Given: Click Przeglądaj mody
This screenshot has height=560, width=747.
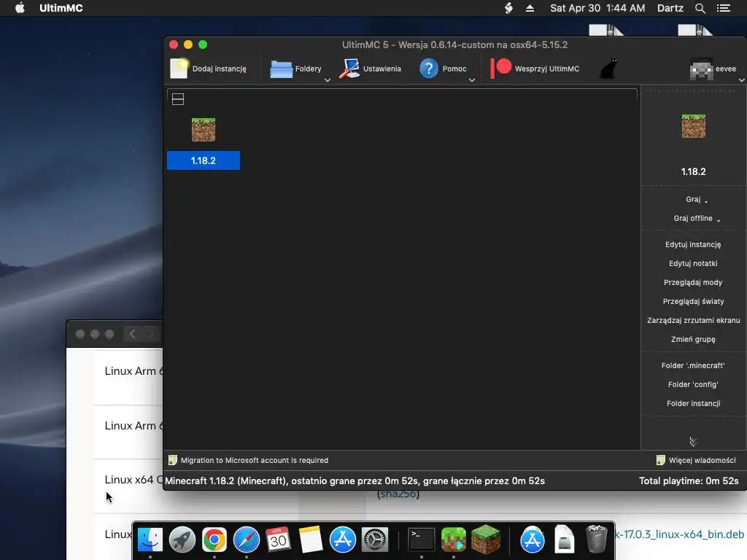Looking at the screenshot, I should pos(693,282).
